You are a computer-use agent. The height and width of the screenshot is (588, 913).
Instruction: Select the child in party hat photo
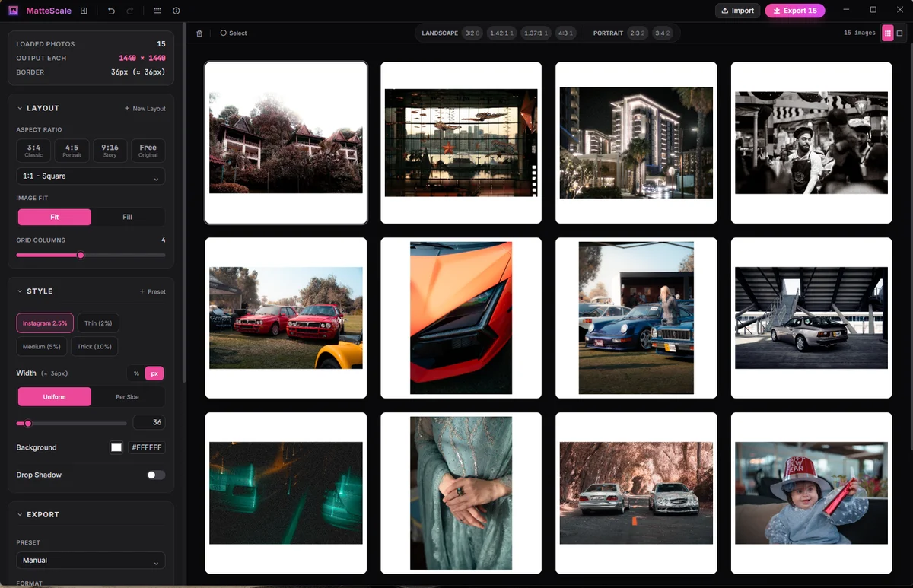point(811,493)
